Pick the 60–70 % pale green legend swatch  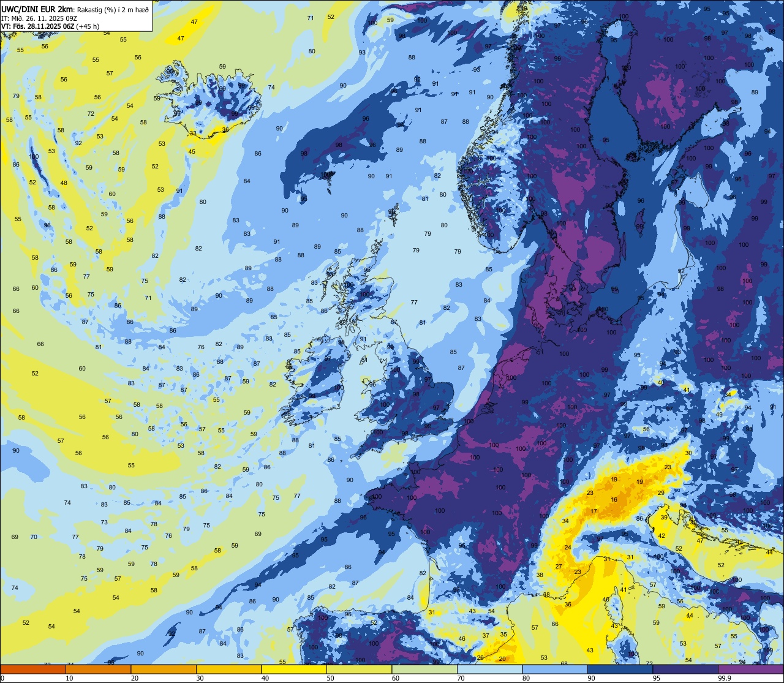point(424,670)
